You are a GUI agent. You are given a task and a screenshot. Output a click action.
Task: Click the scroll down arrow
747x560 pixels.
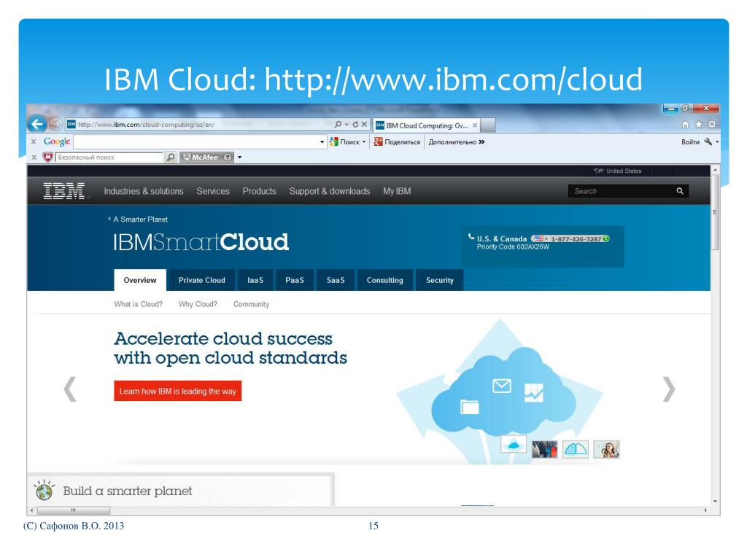715,502
